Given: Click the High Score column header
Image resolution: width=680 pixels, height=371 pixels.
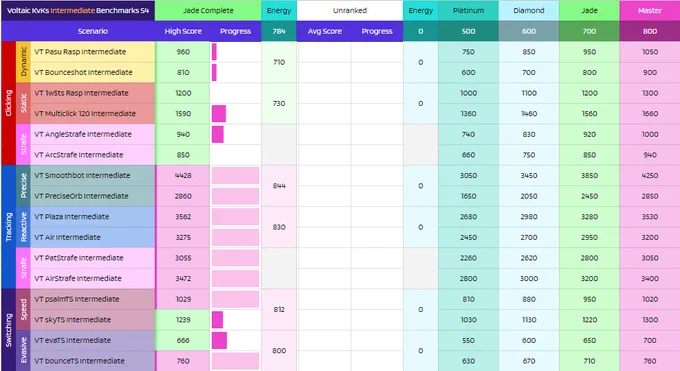Looking at the screenshot, I should [183, 31].
